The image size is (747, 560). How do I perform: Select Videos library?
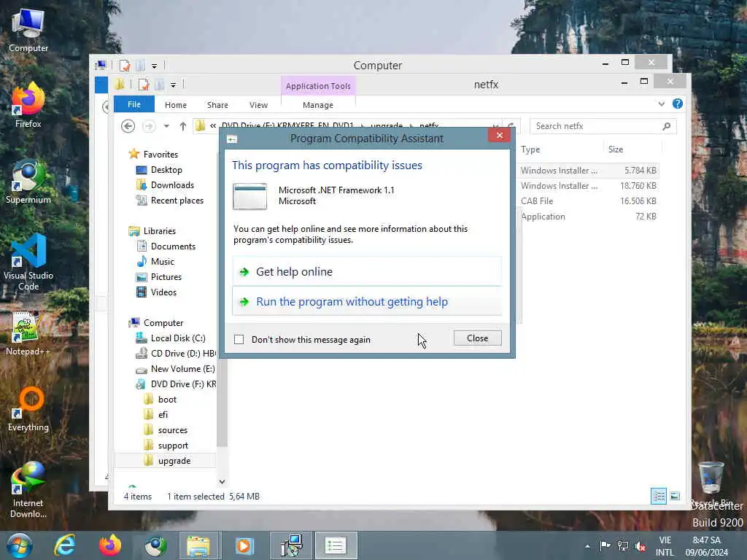click(163, 292)
